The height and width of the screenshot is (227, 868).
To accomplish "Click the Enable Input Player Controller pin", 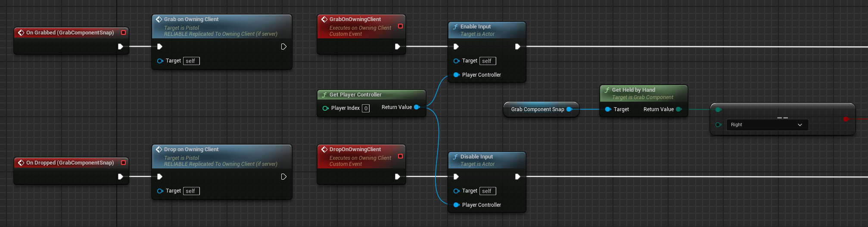I will click(x=456, y=75).
